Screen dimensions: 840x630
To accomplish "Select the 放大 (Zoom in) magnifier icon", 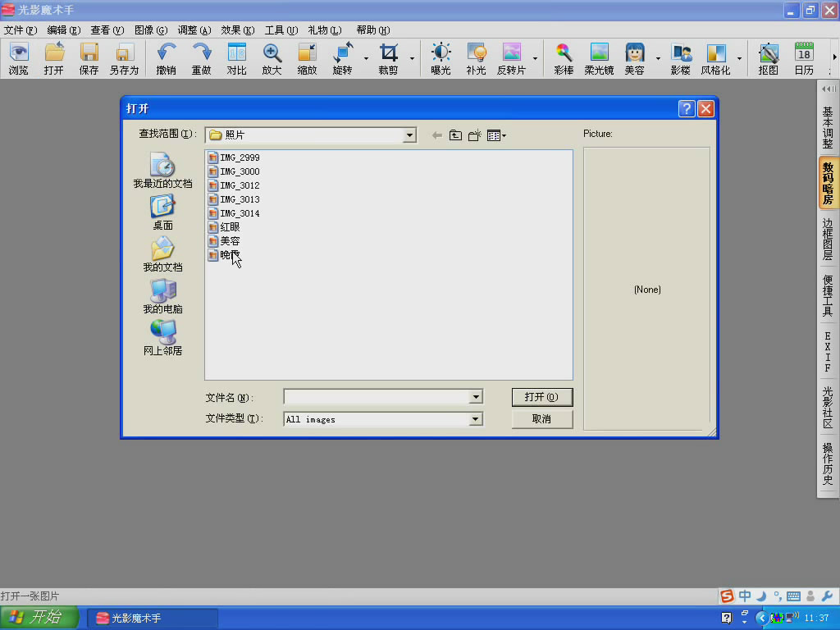I will pos(272,58).
